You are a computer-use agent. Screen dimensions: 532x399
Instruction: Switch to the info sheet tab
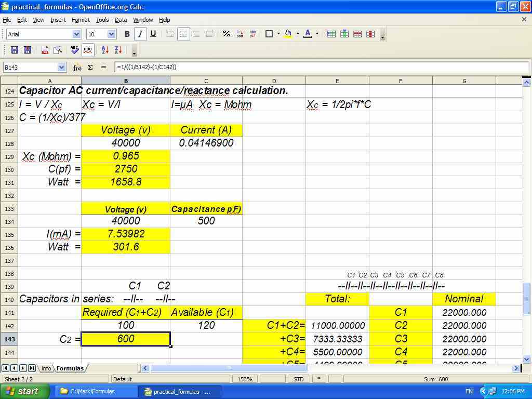coord(46,368)
